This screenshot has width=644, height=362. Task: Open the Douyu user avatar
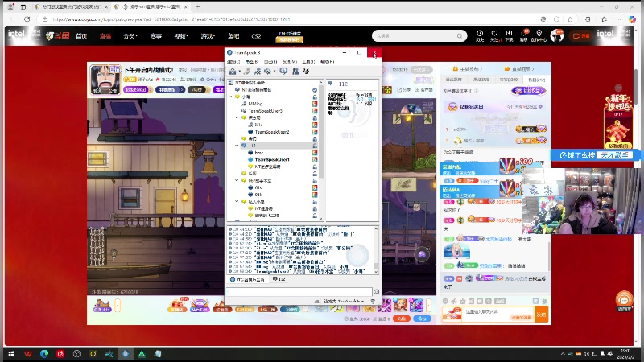pyautogui.click(x=557, y=35)
